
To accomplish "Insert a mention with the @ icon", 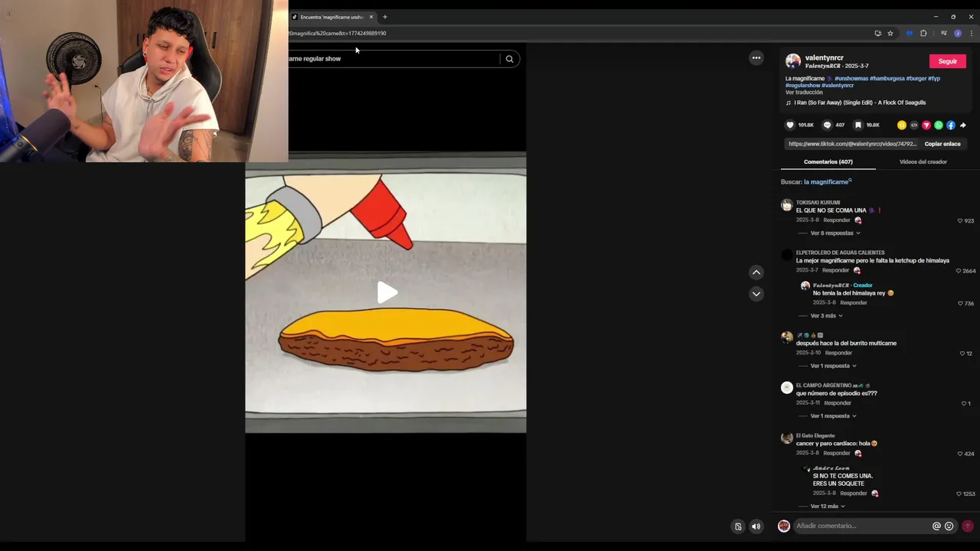I will coord(936,527).
